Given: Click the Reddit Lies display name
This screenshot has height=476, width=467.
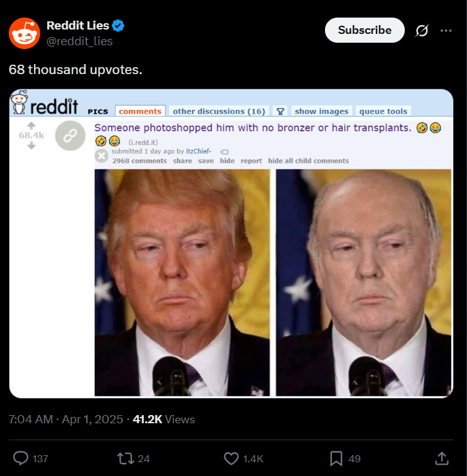Looking at the screenshot, I should (x=78, y=26).
